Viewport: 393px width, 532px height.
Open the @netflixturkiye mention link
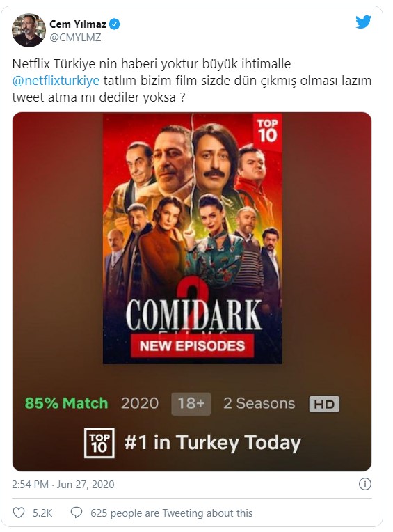point(56,81)
